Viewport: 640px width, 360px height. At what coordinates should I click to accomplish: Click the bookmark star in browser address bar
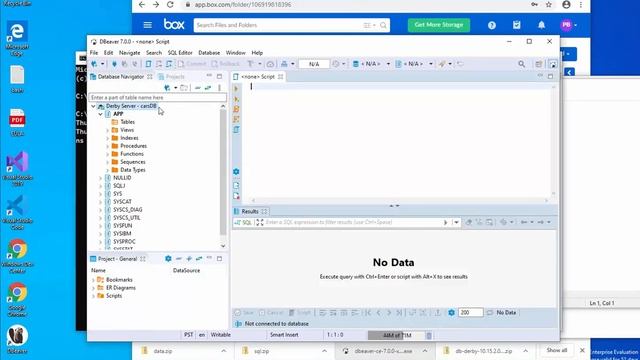click(549, 4)
